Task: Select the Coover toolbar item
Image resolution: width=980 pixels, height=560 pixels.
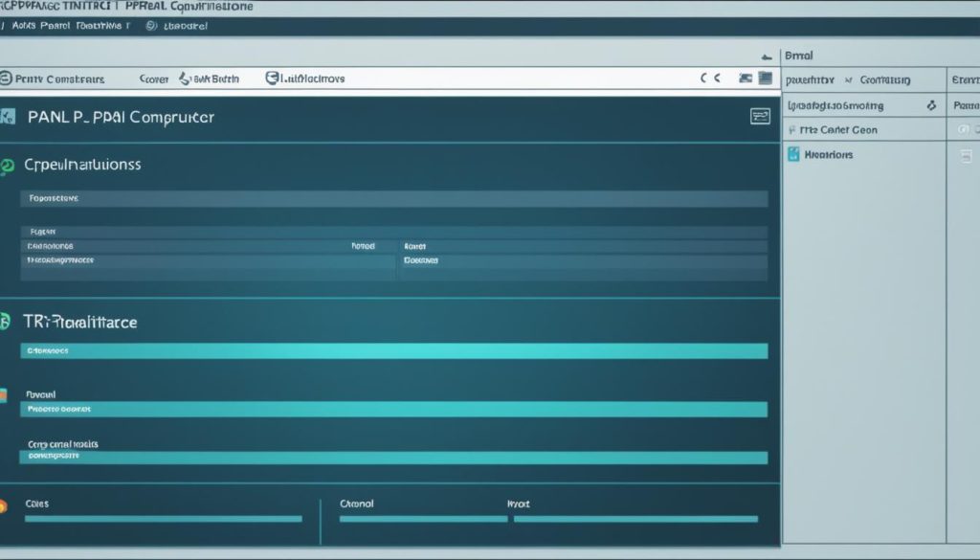Action: point(154,79)
